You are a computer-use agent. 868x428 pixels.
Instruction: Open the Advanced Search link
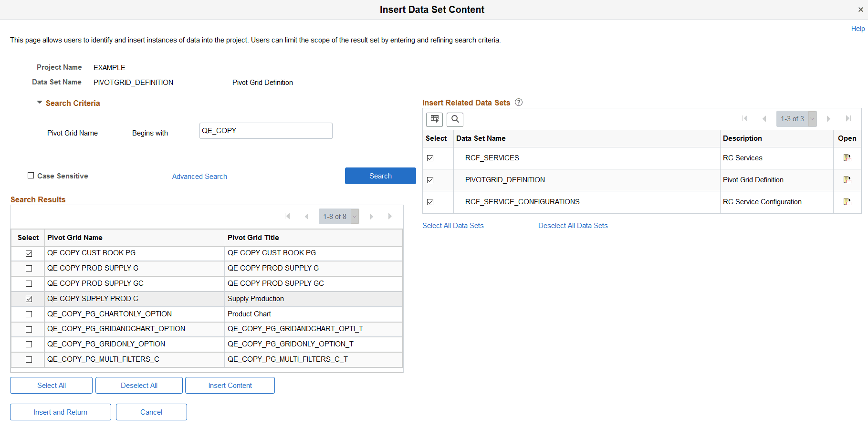[x=199, y=177]
